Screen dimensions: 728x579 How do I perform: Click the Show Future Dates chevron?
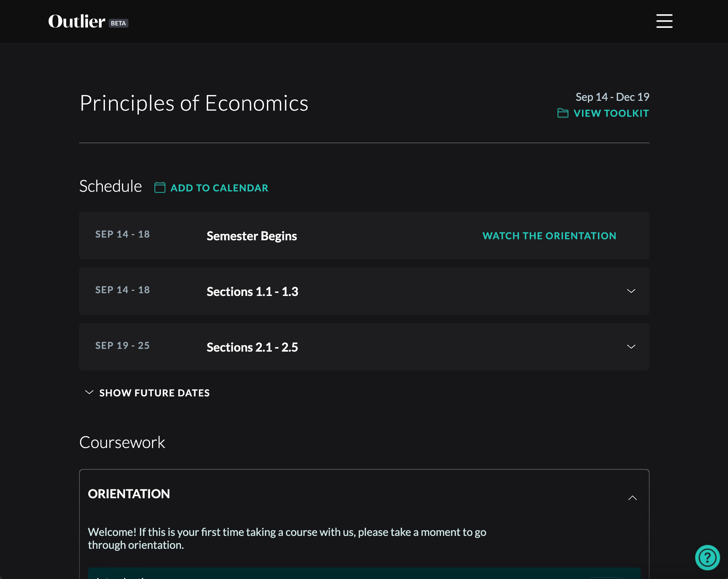coord(89,392)
